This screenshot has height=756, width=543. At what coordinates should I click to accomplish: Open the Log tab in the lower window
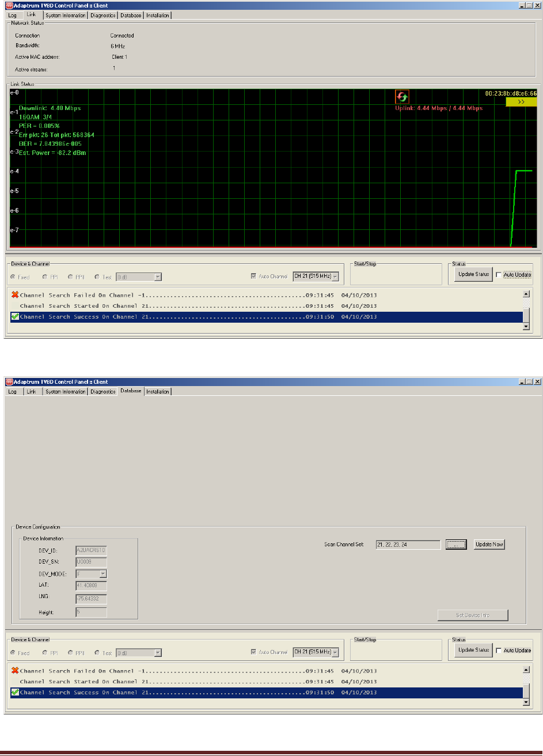[x=12, y=392]
